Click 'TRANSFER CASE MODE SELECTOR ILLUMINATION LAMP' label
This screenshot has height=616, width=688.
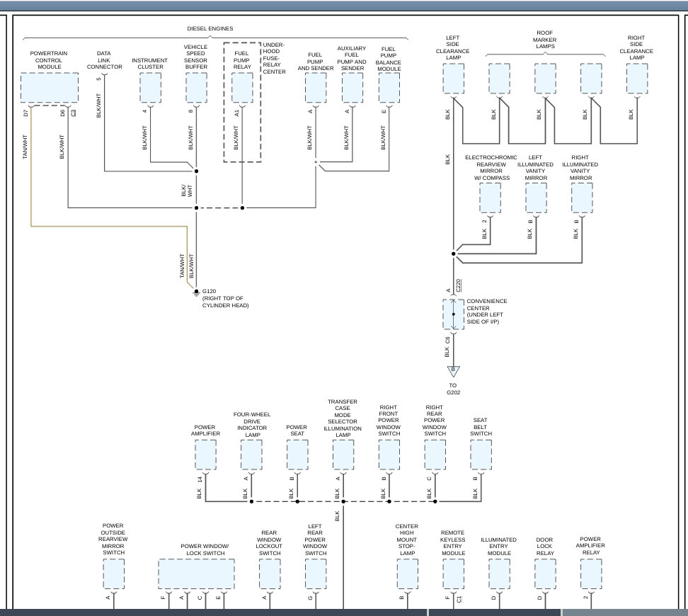(x=343, y=418)
